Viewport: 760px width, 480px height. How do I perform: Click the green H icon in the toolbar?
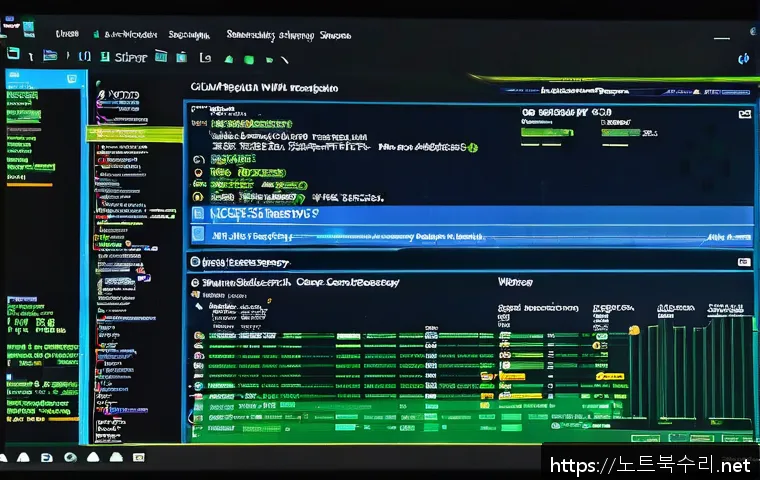tap(104, 57)
